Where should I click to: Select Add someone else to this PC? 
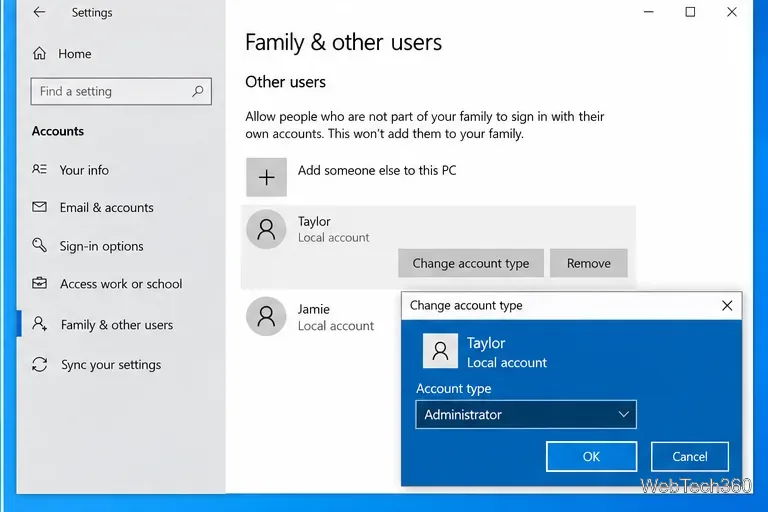[x=377, y=171]
